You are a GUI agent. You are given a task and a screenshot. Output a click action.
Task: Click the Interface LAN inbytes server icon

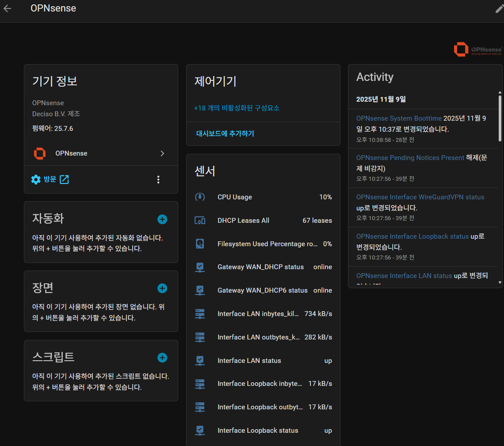click(200, 314)
